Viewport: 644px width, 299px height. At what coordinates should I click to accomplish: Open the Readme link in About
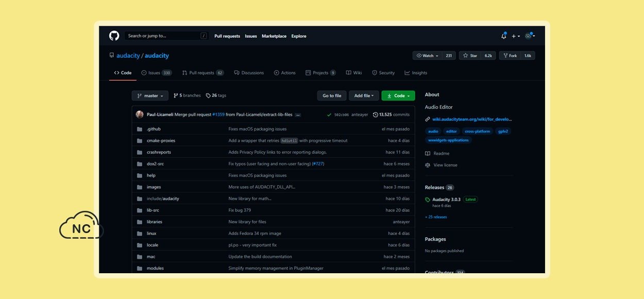(437, 154)
